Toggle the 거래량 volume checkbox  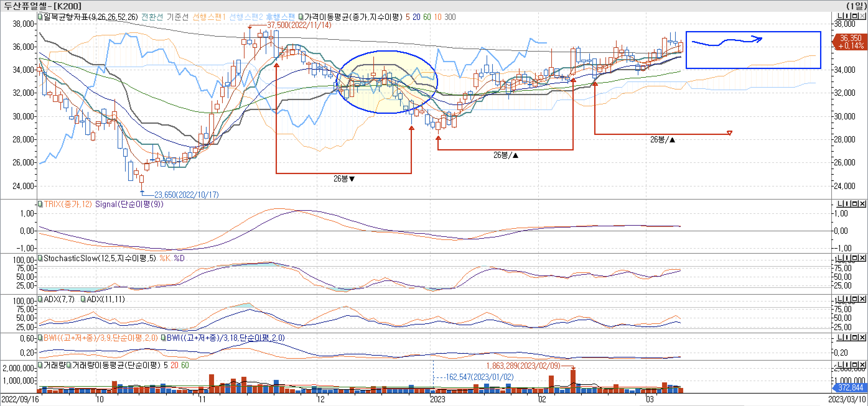coord(40,365)
